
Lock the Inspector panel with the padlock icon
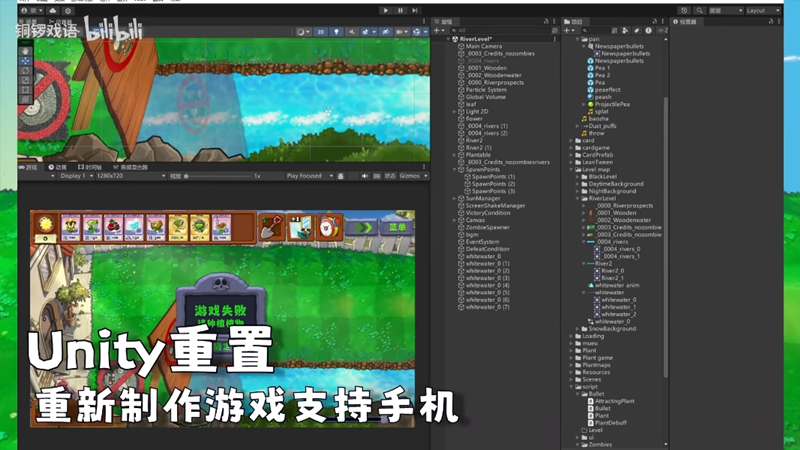[771, 21]
